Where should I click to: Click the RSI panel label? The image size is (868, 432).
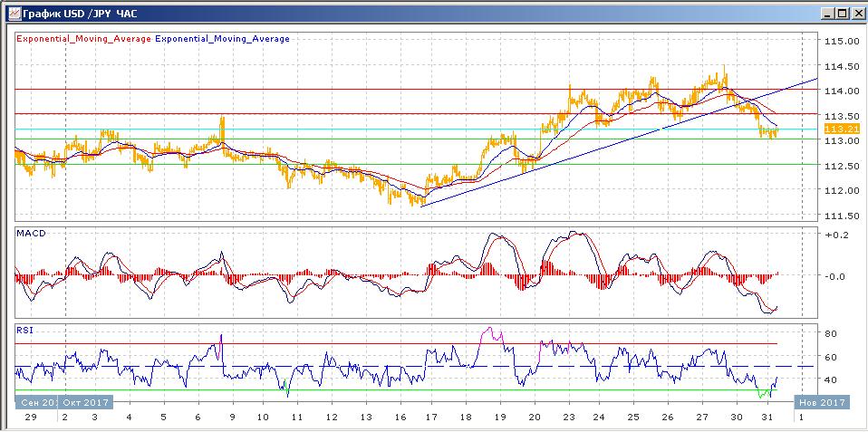[24, 331]
